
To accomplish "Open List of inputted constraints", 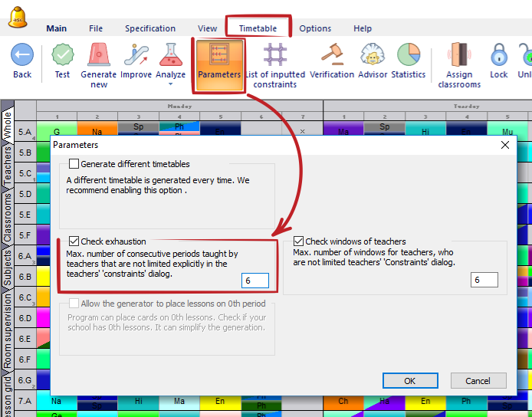I will pos(274,55).
